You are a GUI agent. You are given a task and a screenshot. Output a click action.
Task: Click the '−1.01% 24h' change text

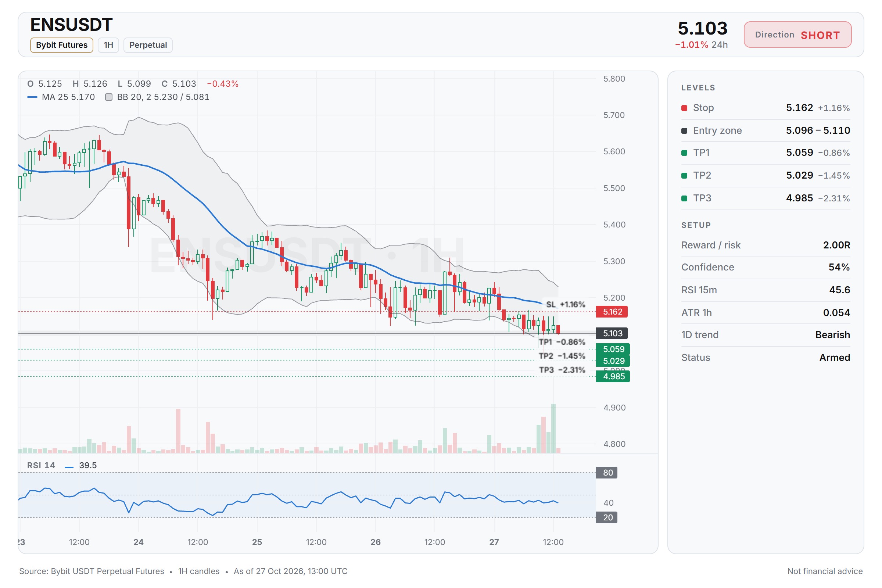(x=701, y=44)
